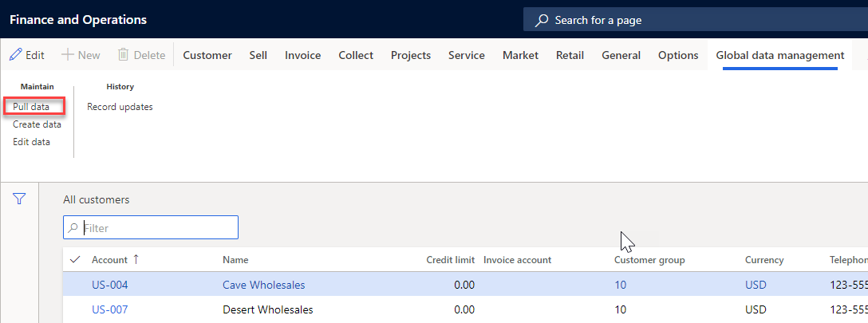The height and width of the screenshot is (323, 868).
Task: Open customer account US-004 link
Action: pos(109,285)
